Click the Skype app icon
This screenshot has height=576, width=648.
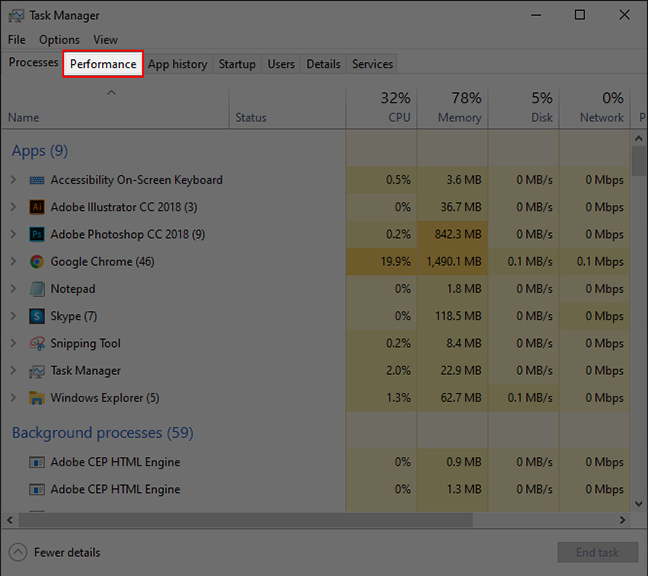37,316
